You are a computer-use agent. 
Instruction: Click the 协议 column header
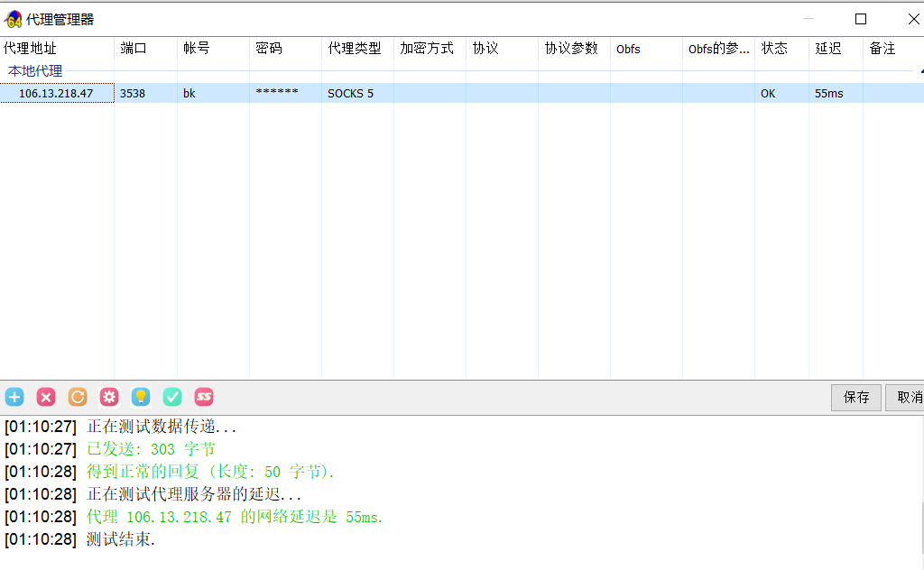(x=502, y=49)
